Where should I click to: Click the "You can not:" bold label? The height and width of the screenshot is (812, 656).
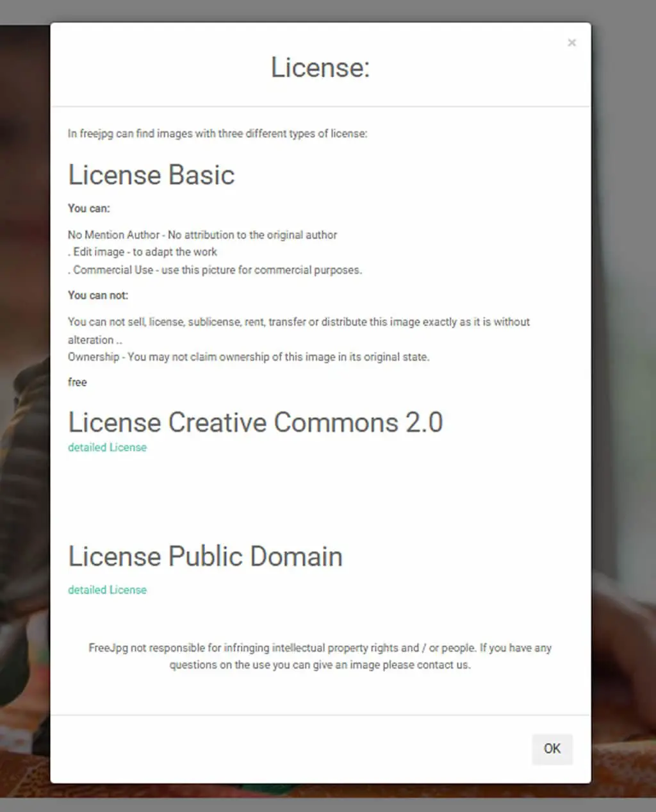(x=98, y=295)
